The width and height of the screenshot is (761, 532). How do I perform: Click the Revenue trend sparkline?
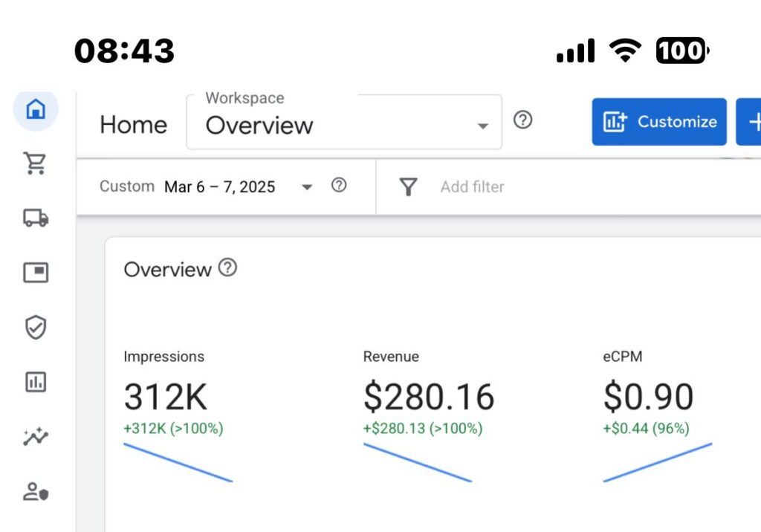pos(418,462)
